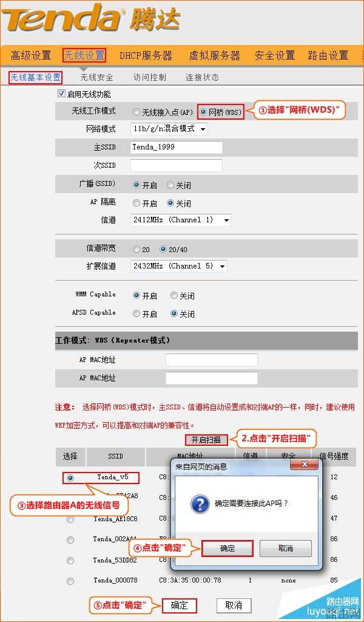Click the 选择 column header
Screen dimensions: 364x622
(70, 457)
